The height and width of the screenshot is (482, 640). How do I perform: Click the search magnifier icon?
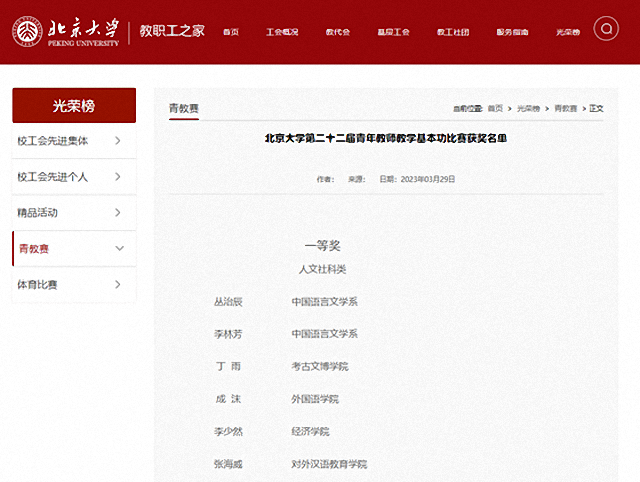(605, 28)
